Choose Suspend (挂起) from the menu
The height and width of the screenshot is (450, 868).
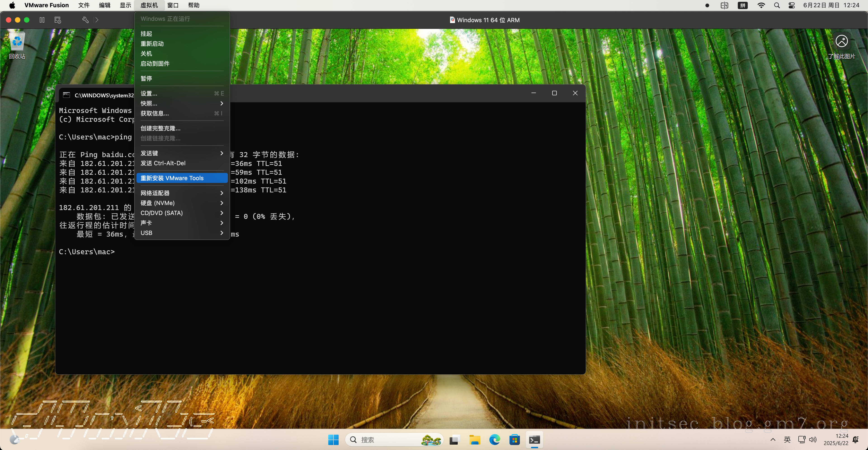click(x=146, y=34)
